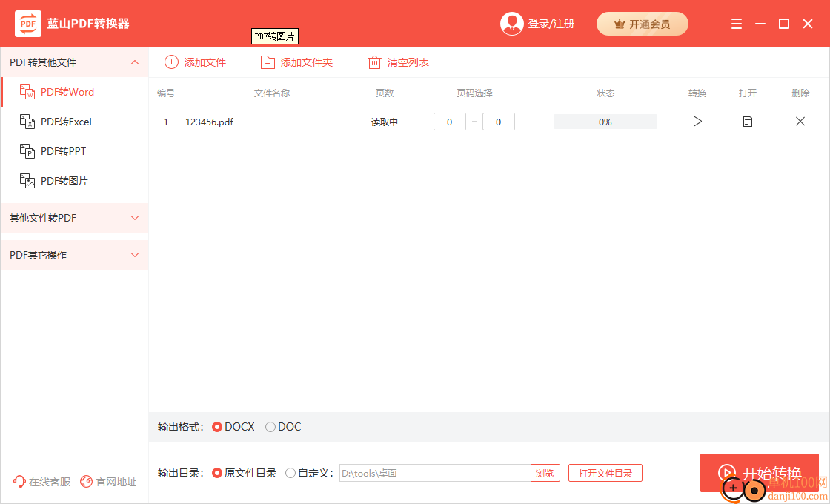Select PDF转PPT menu item
The image size is (830, 504).
coord(75,151)
